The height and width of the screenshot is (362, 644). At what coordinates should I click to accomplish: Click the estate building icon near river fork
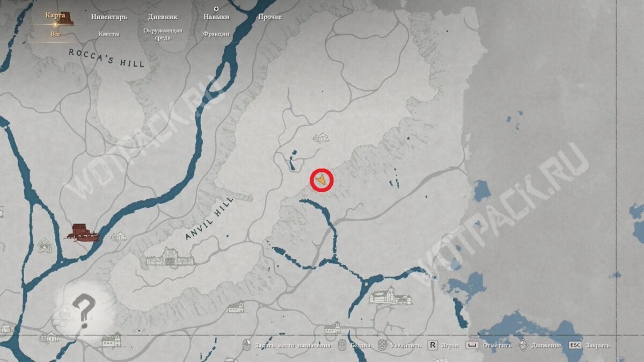pos(391,296)
